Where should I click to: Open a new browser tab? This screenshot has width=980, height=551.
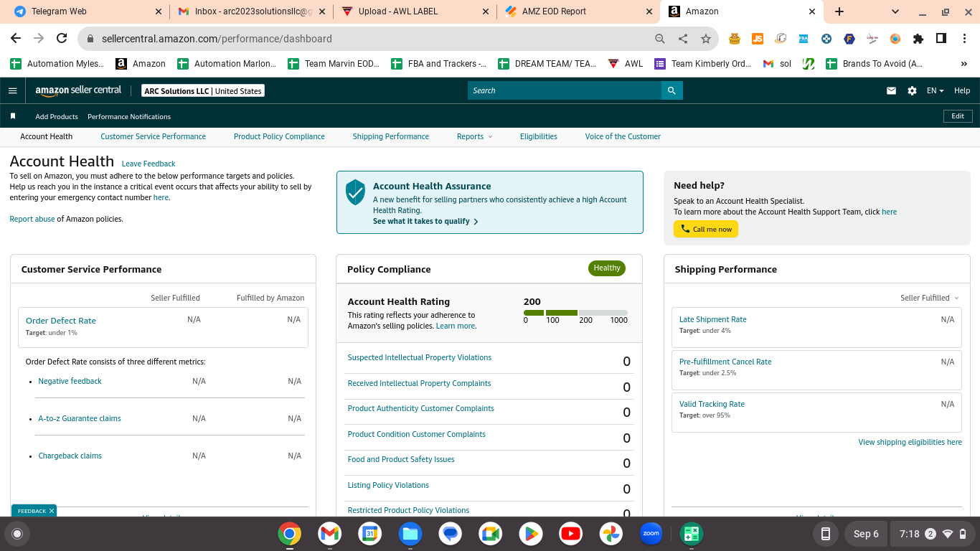pyautogui.click(x=839, y=11)
